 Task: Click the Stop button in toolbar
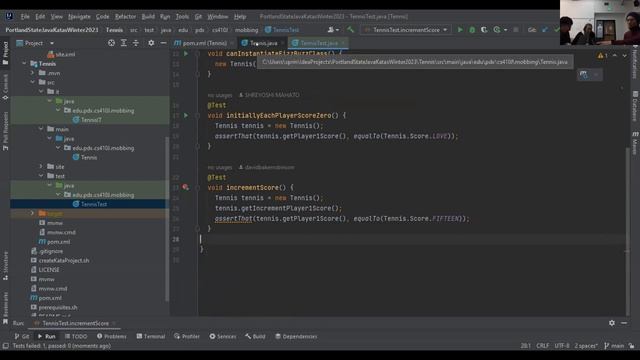click(x=516, y=30)
